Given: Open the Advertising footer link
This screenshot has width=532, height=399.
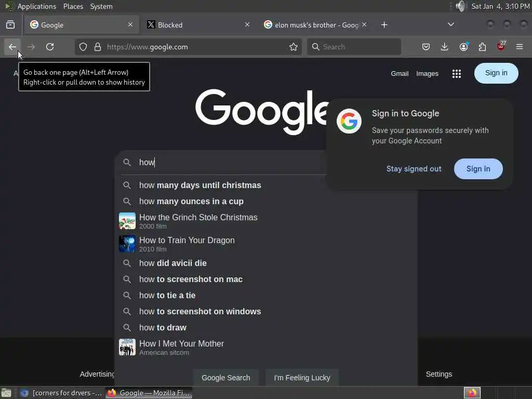Looking at the screenshot, I should [98, 374].
